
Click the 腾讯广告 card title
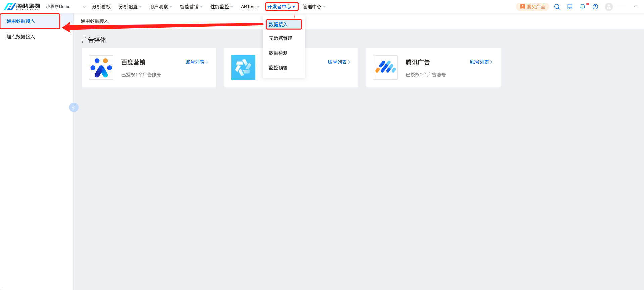coord(418,62)
